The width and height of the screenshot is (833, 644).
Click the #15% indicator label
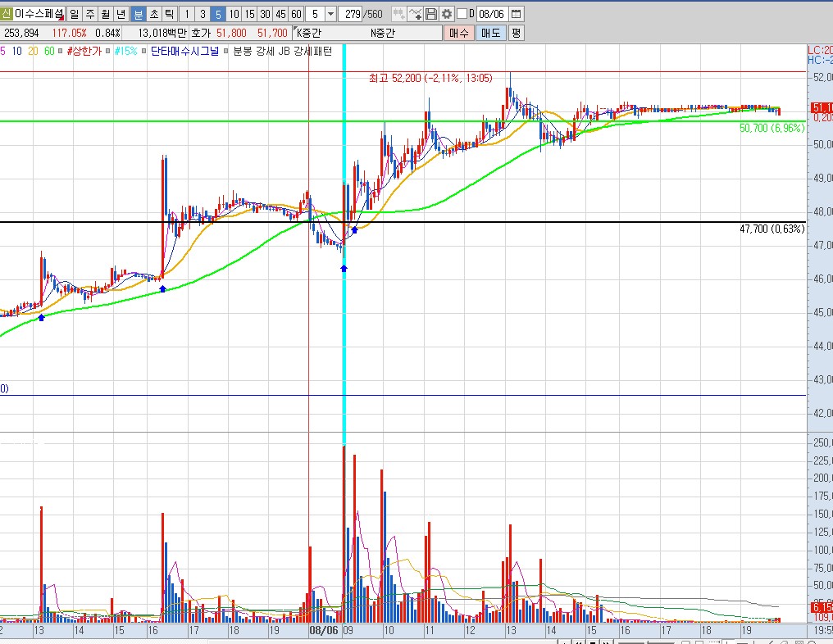(126, 51)
